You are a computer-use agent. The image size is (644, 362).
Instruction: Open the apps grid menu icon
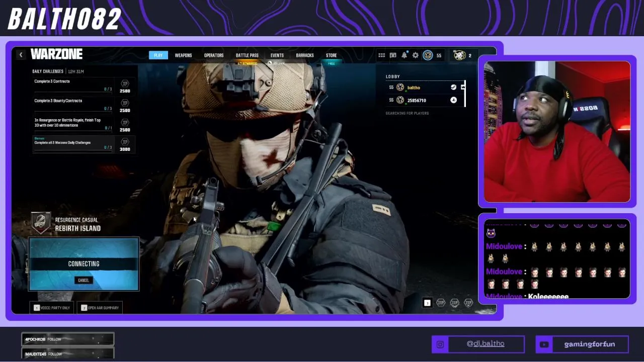point(382,55)
